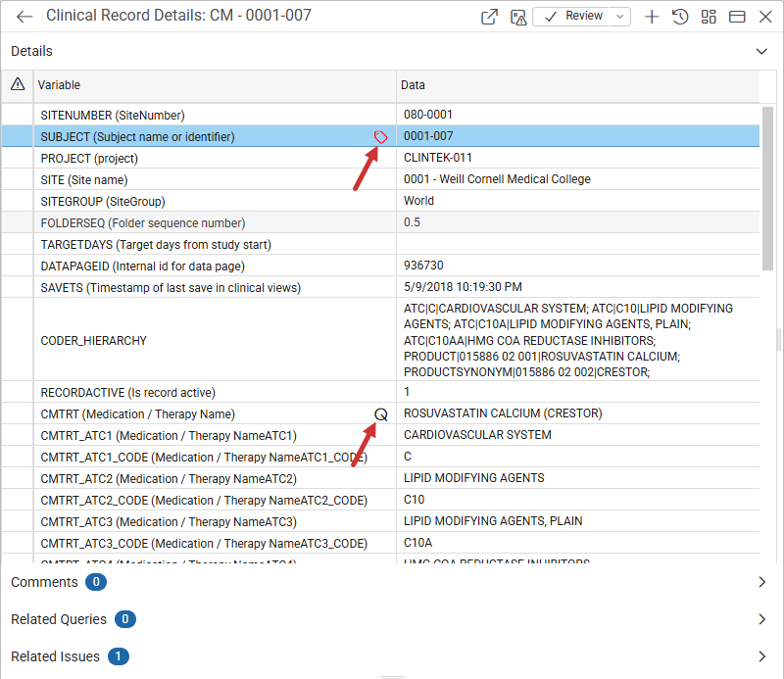Select the CMTRT_ATC3_CODE row
This screenshot has width=784, height=679.
pyautogui.click(x=380, y=543)
